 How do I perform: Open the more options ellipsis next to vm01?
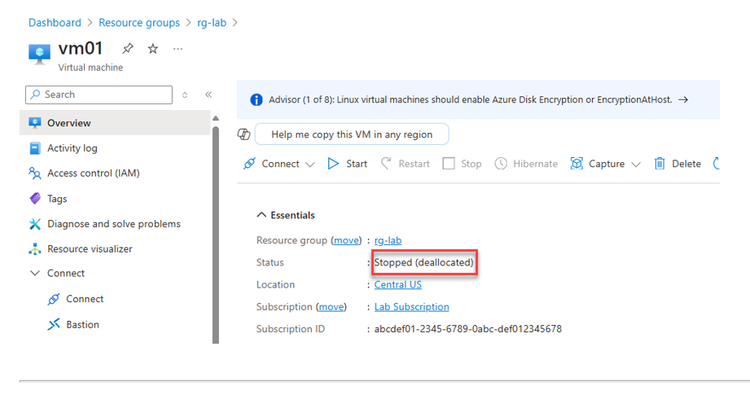(178, 49)
